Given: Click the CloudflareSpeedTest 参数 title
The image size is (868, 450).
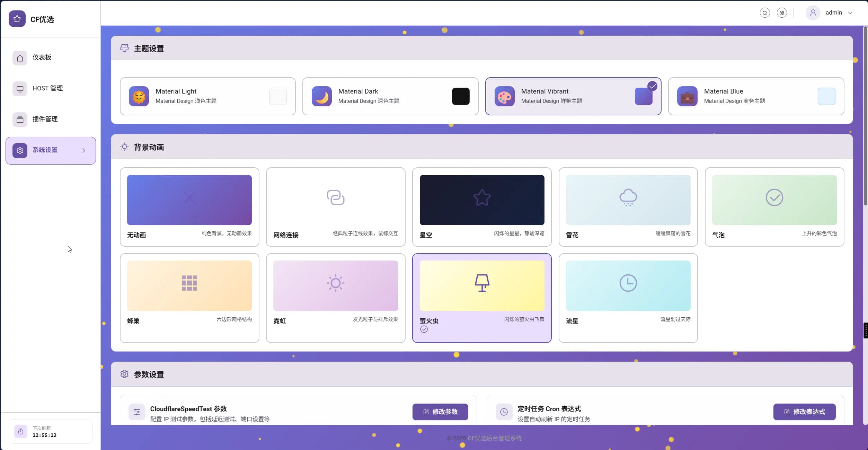Looking at the screenshot, I should 188,409.
